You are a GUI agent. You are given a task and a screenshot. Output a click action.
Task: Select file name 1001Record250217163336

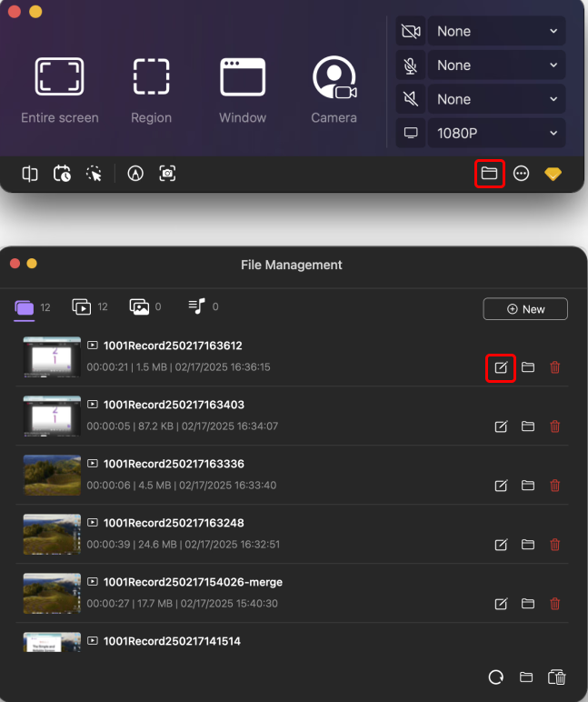(174, 464)
